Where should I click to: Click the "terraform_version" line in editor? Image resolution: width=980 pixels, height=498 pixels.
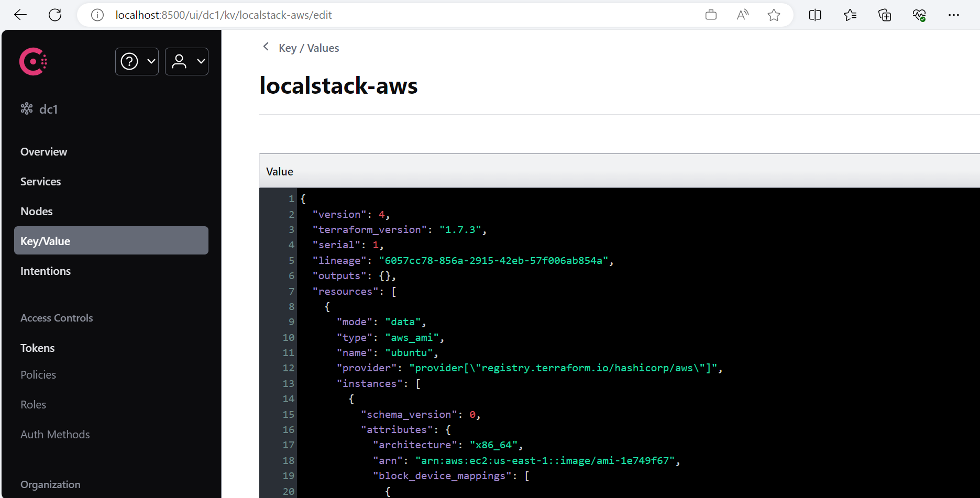[x=399, y=230]
